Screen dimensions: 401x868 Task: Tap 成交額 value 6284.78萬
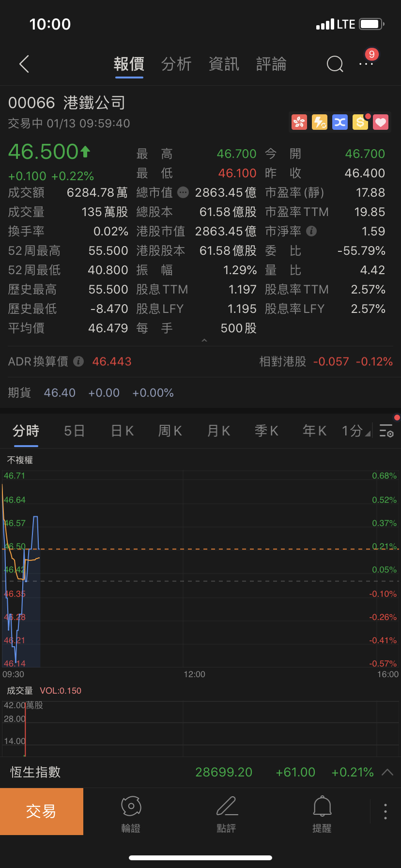point(97,192)
